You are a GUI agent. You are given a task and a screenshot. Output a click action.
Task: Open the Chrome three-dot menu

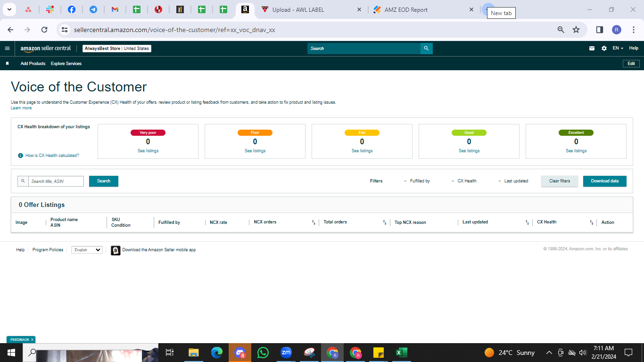pos(634,30)
